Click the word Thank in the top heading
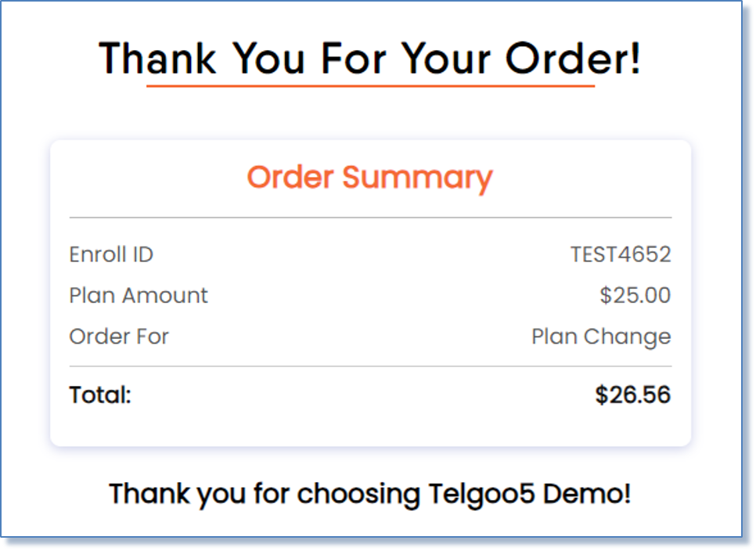 coord(157,59)
